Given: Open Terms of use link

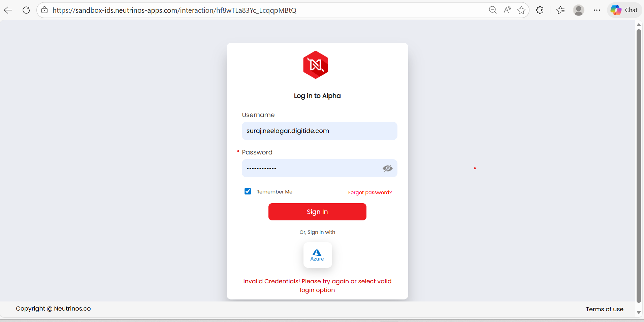Looking at the screenshot, I should [605, 309].
